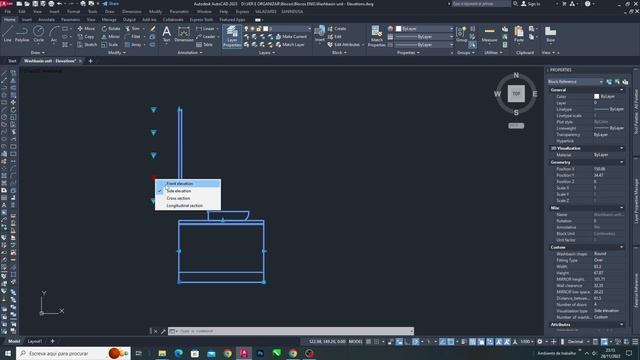Screen dimensions: 640x360
Task: Expand the Draw panel
Action: (38, 53)
